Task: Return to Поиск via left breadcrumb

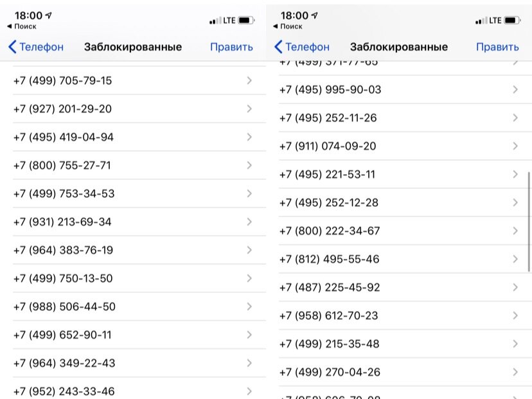Action: coord(22,26)
